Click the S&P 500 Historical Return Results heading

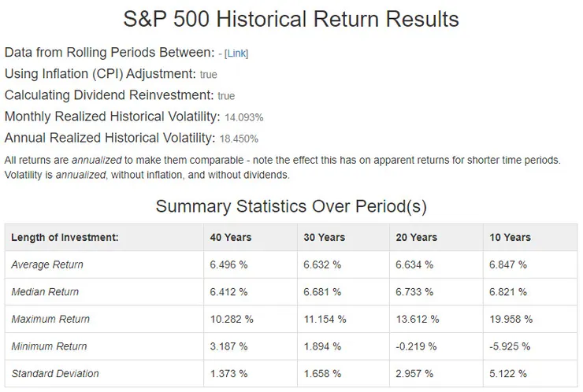point(291,19)
